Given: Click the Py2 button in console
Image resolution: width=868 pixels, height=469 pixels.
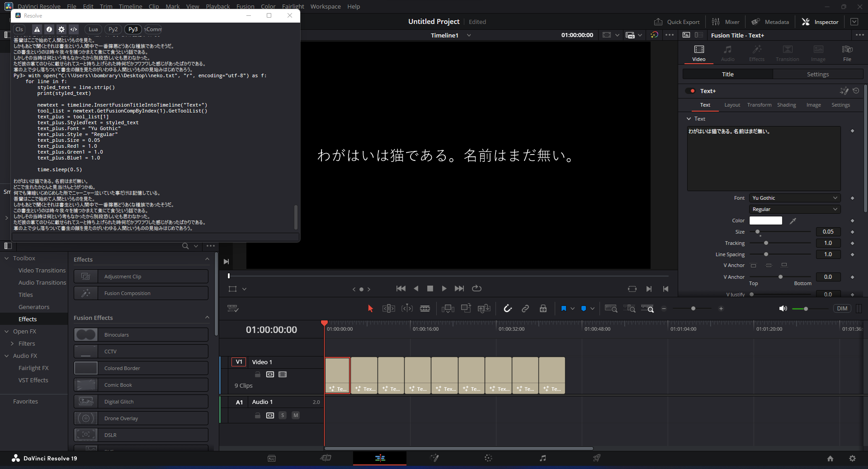Looking at the screenshot, I should (113, 29).
